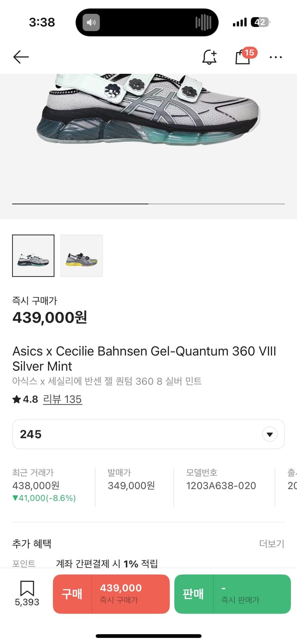Tap the star rating 4.8
The height and width of the screenshot is (644, 297).
pos(25,399)
